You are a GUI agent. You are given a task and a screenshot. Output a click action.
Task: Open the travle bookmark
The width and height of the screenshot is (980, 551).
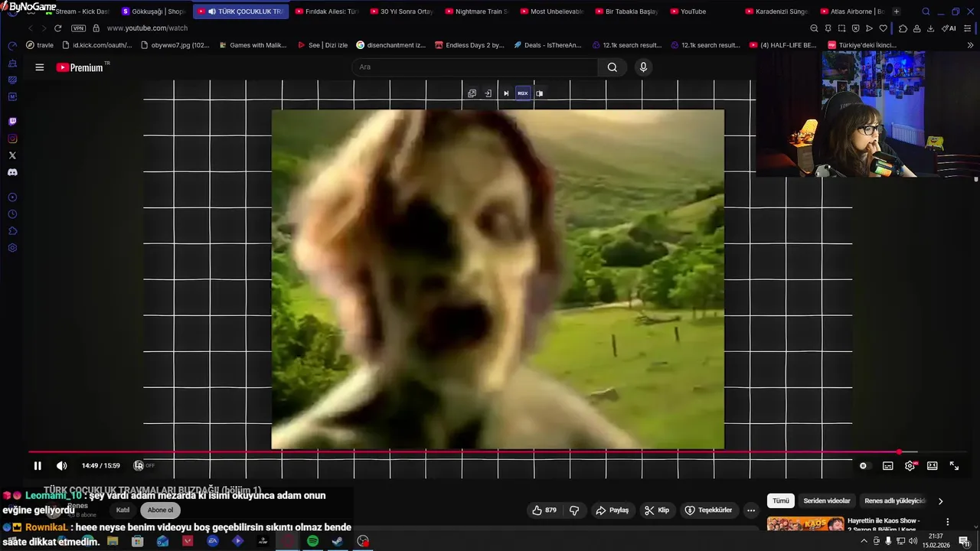point(40,45)
